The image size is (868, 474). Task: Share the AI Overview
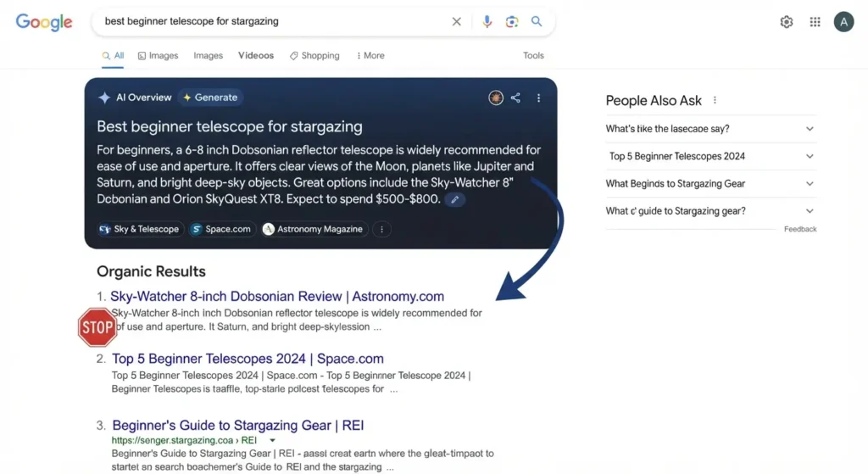pos(515,98)
